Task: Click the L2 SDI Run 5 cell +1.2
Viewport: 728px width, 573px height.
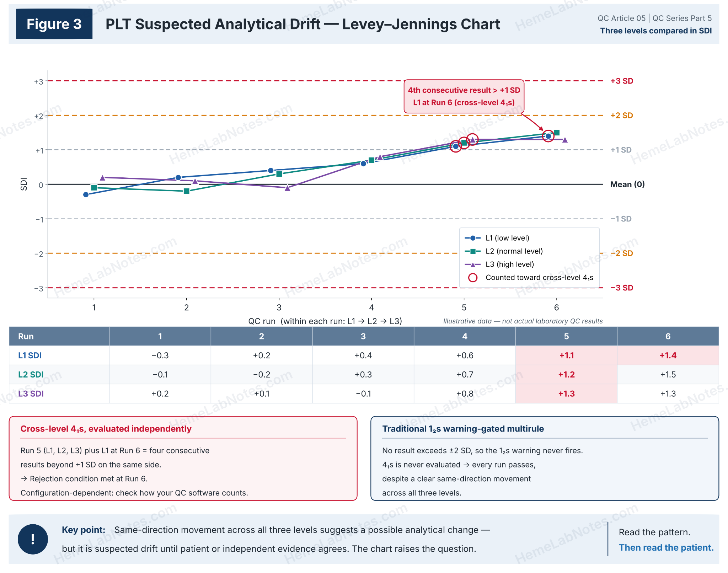Action: coord(566,374)
